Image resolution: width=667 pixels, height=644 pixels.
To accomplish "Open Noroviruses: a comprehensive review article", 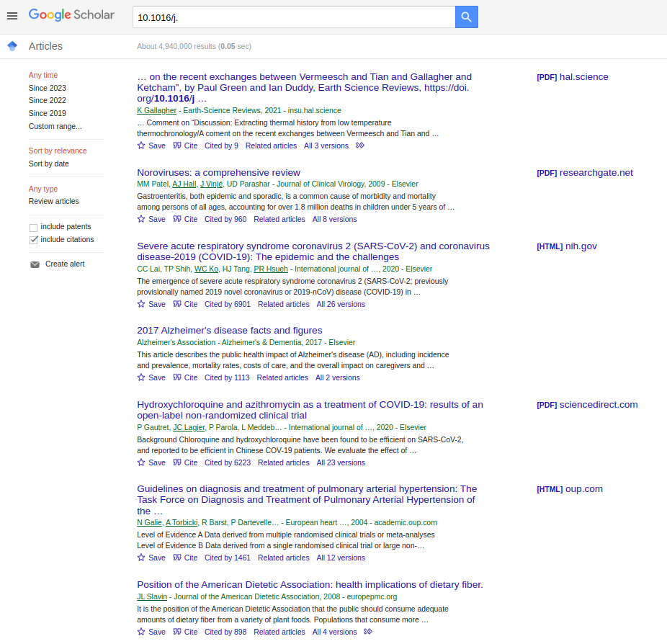I will 218,172.
